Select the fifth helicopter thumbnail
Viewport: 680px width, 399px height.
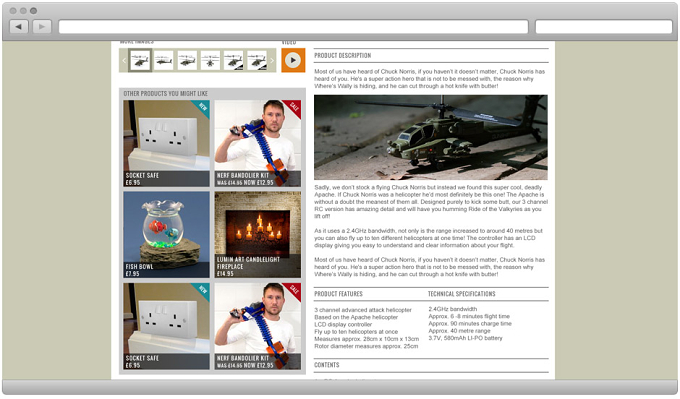coord(233,60)
